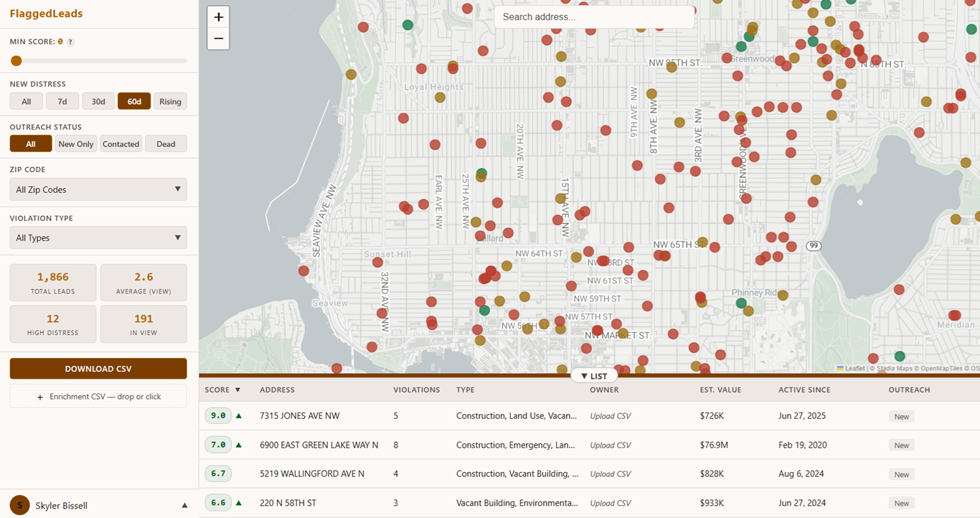The image size is (980, 518).
Task: Click the In View 191 stat card
Action: click(143, 324)
